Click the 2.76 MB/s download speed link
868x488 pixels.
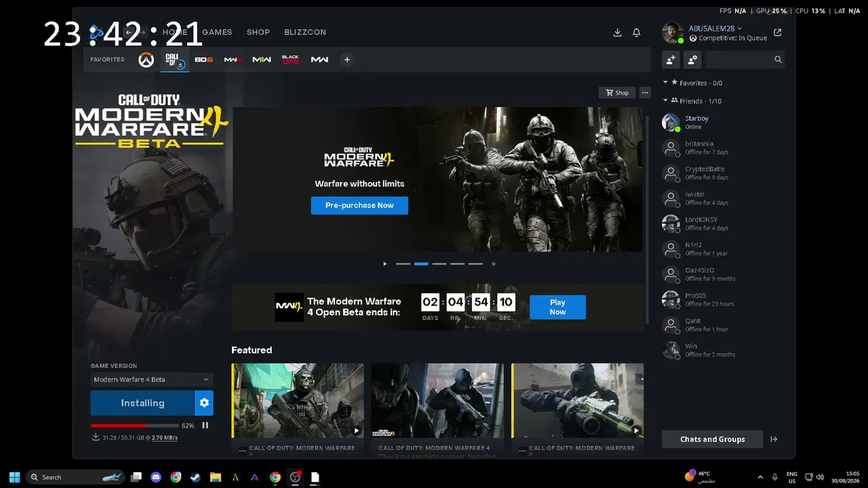point(165,438)
